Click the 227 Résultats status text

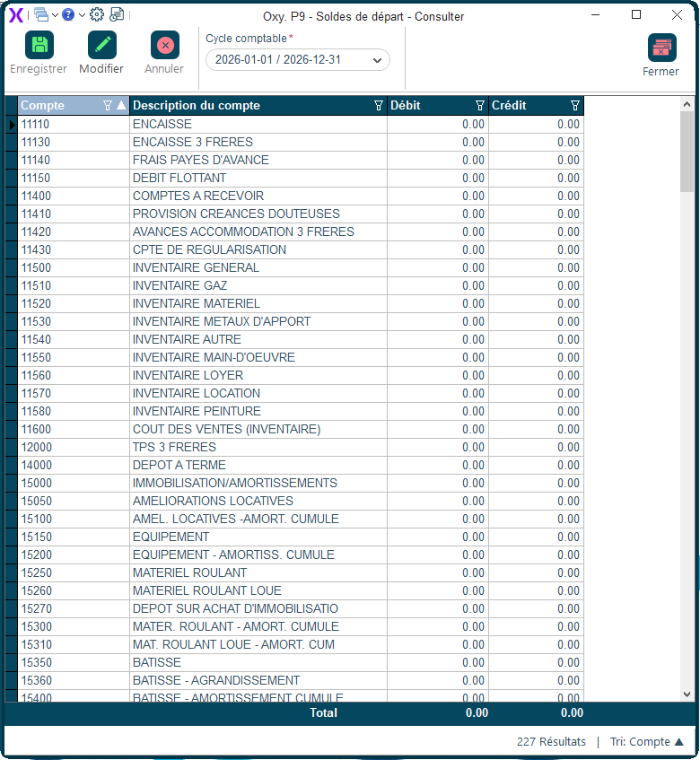(551, 741)
